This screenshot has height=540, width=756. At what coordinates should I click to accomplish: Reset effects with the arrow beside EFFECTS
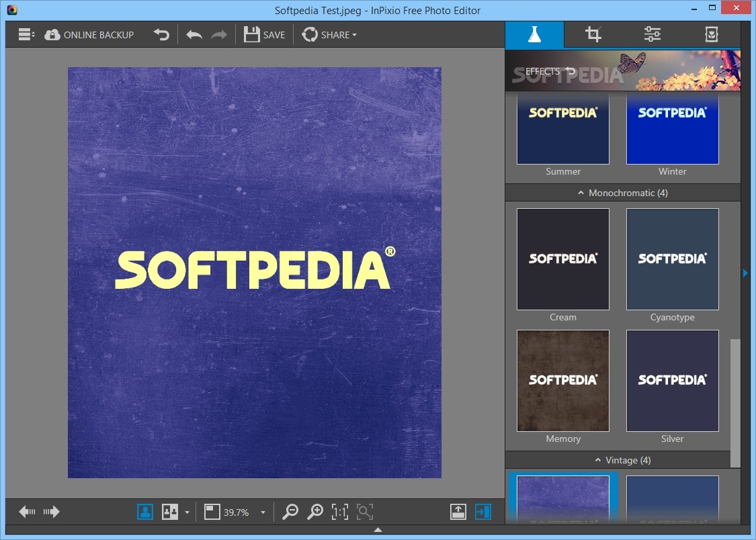[x=571, y=71]
